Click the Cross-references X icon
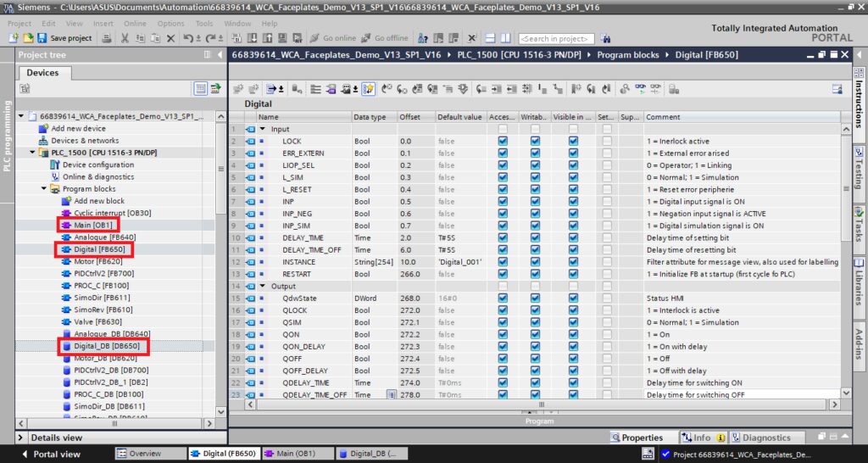868x463 pixels. pos(471,38)
